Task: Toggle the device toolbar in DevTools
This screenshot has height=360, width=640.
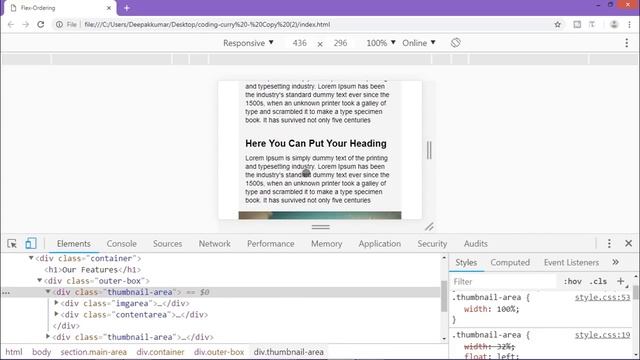Action: 31,244
